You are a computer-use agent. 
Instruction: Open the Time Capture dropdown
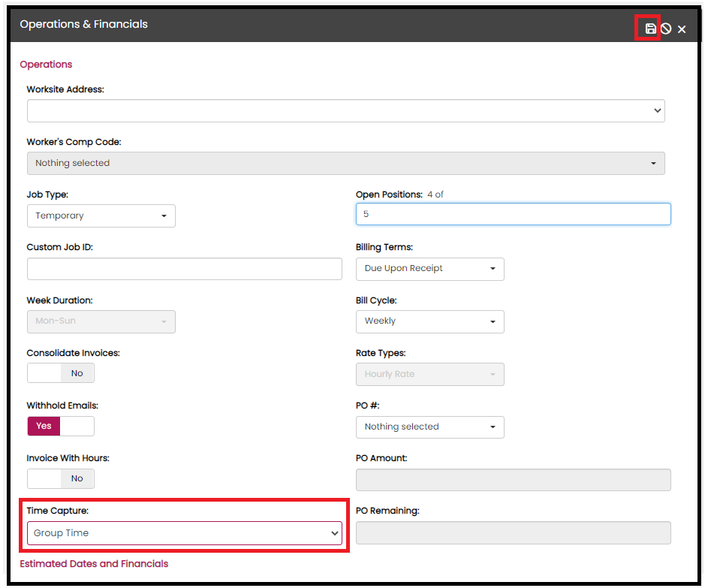tap(185, 533)
